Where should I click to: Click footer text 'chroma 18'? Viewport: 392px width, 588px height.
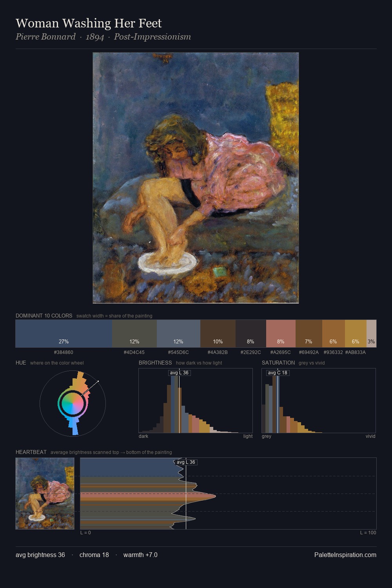94,555
